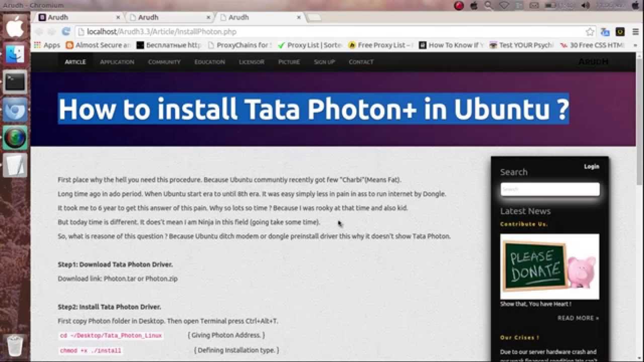Open the Wi-Fi network indicator

coord(504,6)
